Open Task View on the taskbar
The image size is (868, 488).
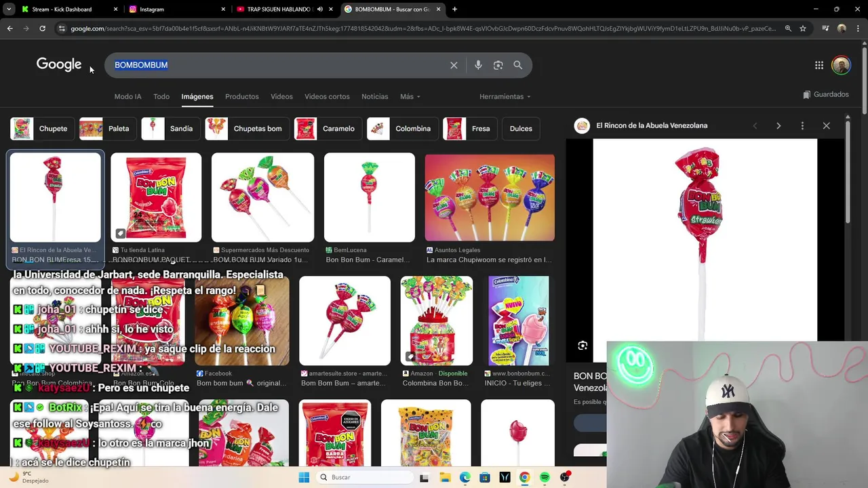click(x=424, y=477)
